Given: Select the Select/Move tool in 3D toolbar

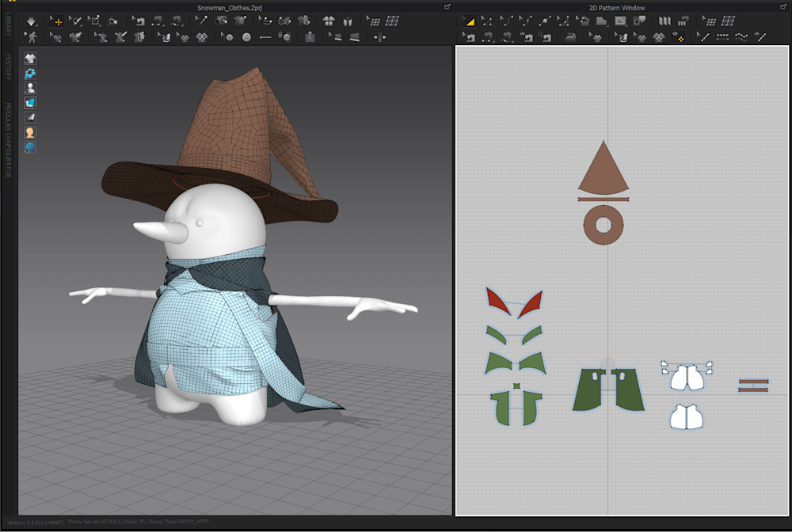Looking at the screenshot, I should pyautogui.click(x=56, y=21).
